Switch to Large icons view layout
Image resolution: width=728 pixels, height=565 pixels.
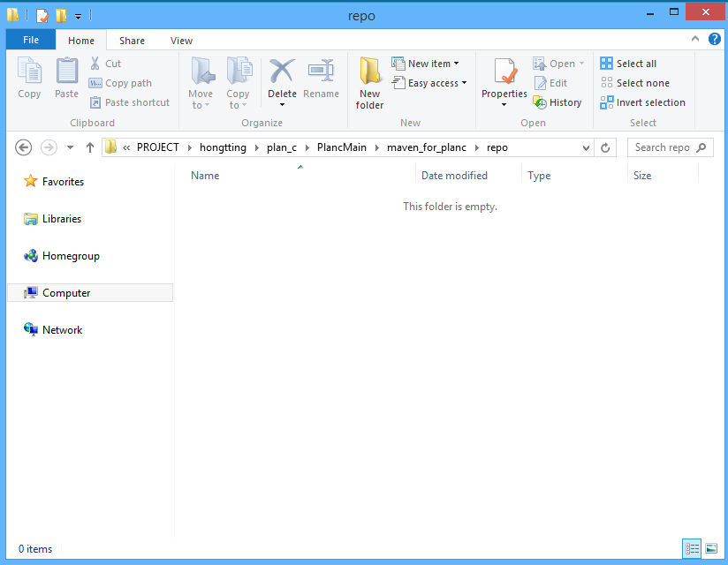(711, 548)
